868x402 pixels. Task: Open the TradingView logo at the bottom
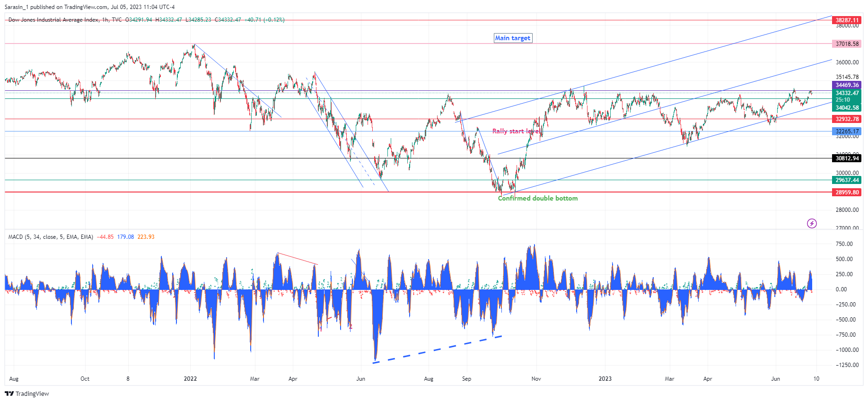[27, 393]
